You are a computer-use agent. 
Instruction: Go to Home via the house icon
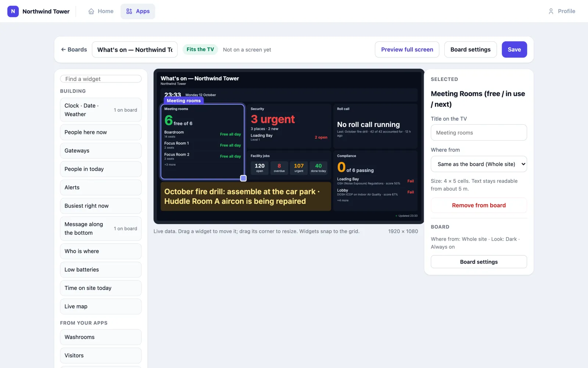click(x=91, y=11)
